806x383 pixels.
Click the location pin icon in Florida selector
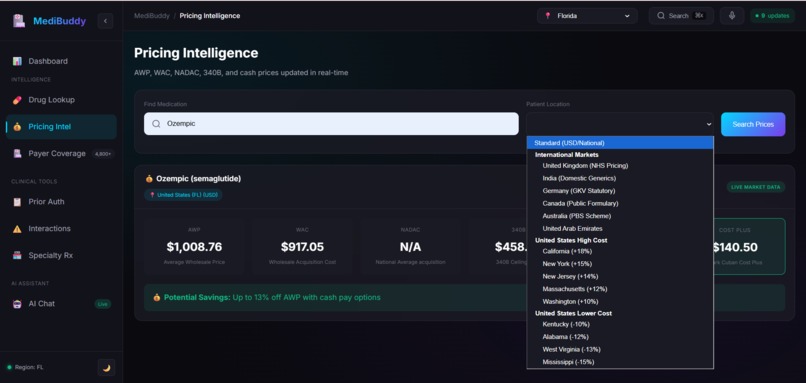tap(547, 16)
